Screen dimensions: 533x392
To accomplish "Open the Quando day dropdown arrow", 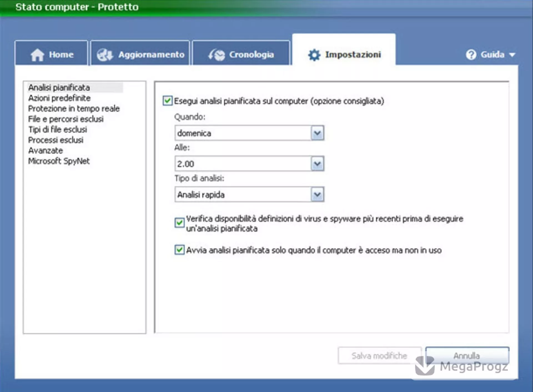I will [x=317, y=133].
